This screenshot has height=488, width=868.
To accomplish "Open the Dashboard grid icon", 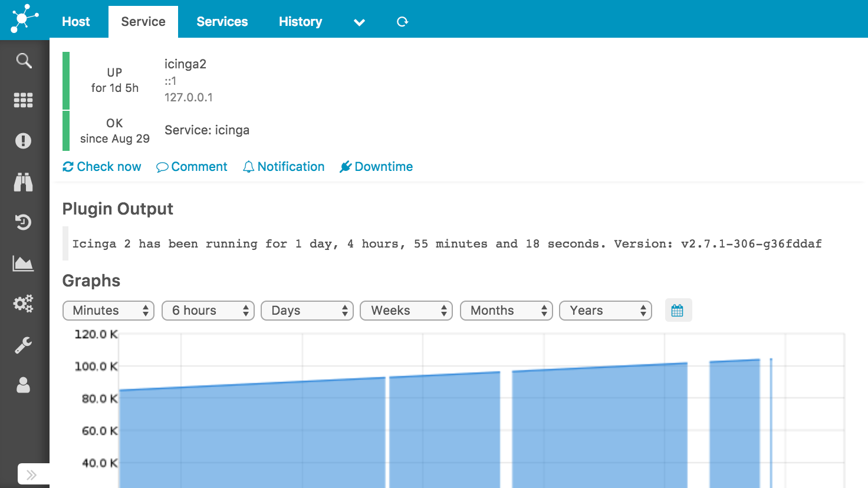I will click(23, 100).
